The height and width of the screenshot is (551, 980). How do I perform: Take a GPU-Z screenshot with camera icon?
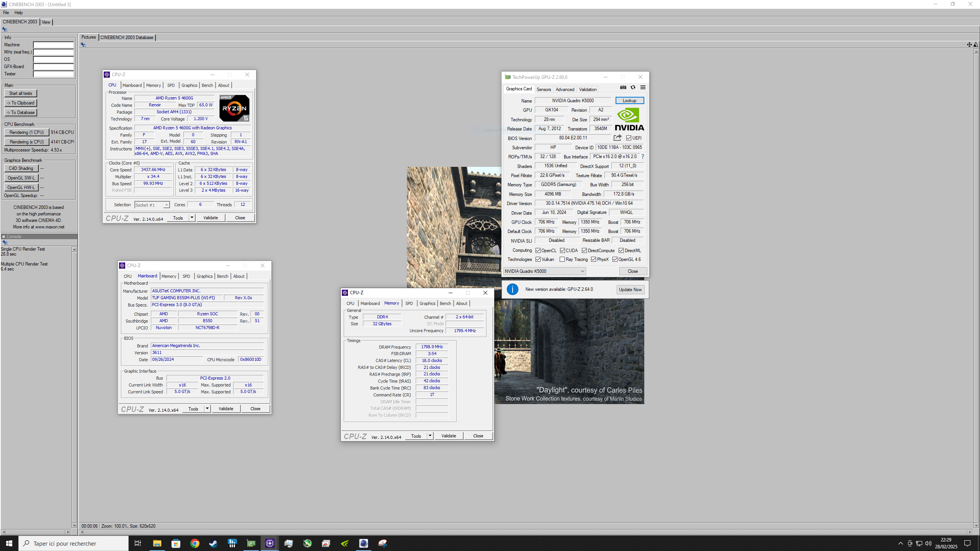pos(623,88)
